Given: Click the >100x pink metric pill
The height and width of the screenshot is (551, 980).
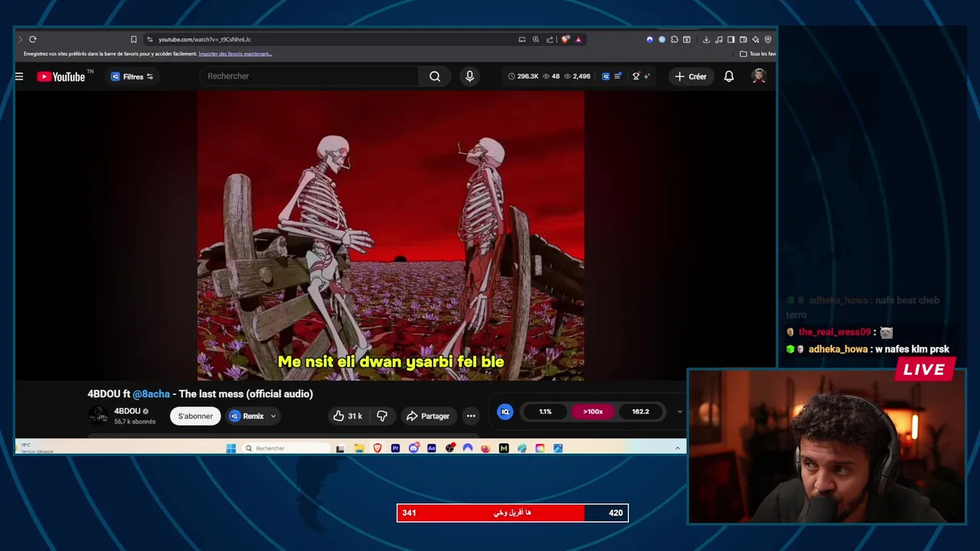Looking at the screenshot, I should coord(593,412).
